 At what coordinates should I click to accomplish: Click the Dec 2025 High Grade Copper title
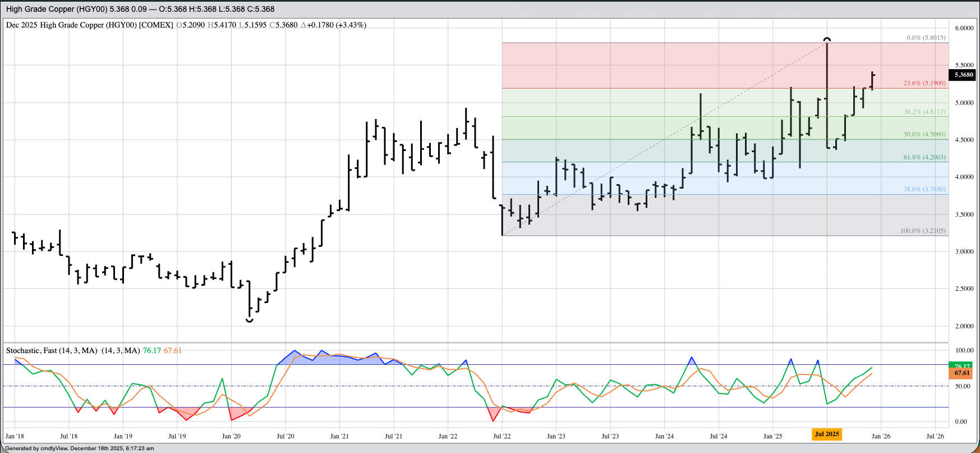(x=90, y=25)
